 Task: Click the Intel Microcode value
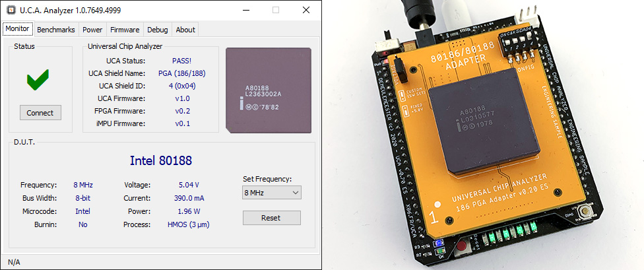[83, 211]
